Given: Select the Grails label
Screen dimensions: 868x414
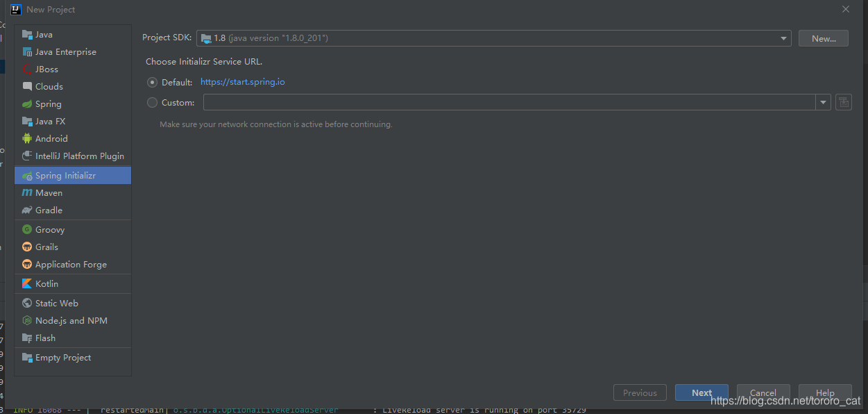Looking at the screenshot, I should [x=46, y=247].
